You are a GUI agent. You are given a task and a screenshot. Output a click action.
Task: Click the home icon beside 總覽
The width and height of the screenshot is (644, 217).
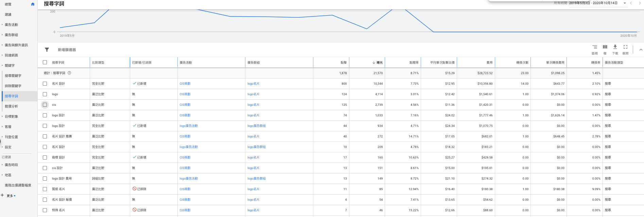[x=33, y=4]
